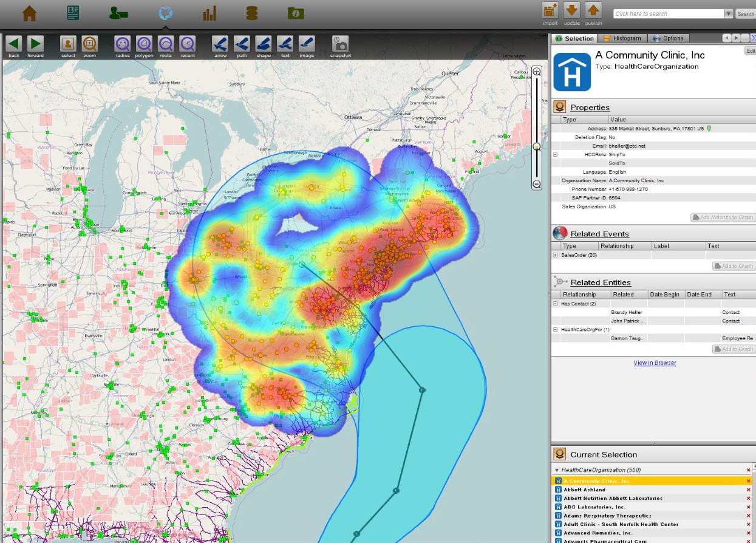Open the search options dropdown arrow

[x=730, y=13]
